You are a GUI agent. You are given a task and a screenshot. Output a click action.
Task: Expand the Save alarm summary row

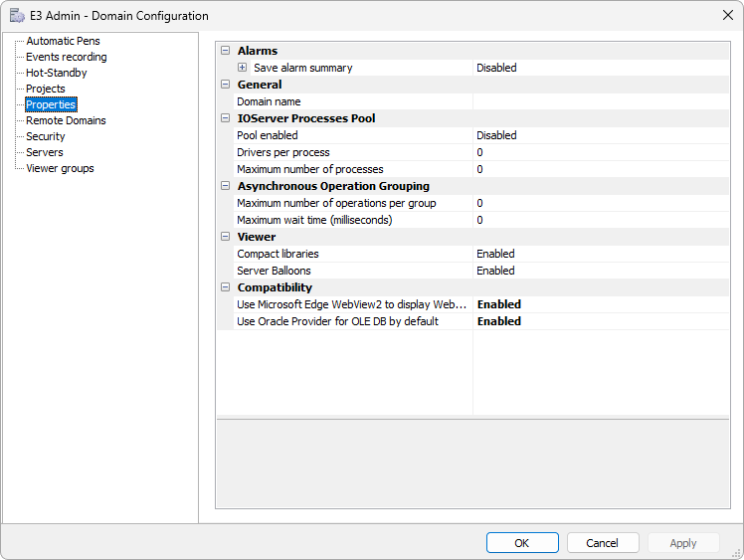click(x=242, y=68)
